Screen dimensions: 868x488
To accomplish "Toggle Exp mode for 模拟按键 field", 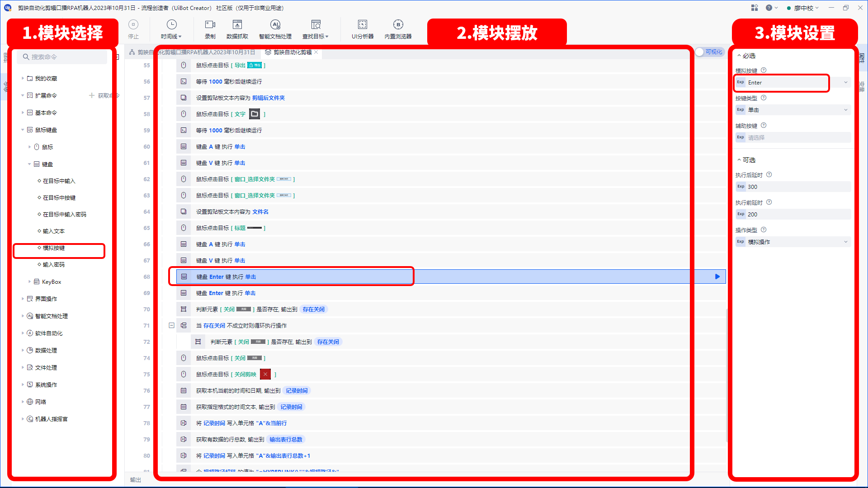I will click(x=741, y=82).
